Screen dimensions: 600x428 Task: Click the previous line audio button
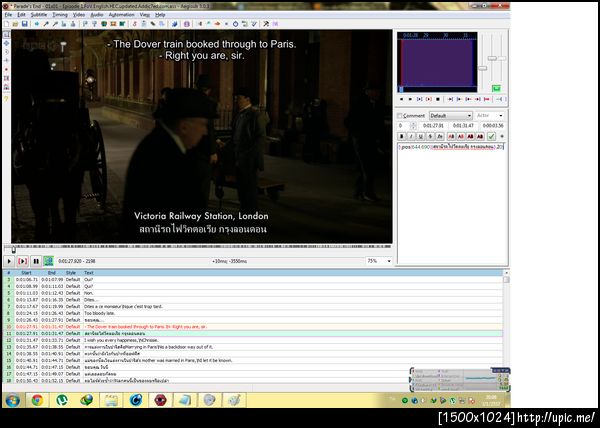401,99
